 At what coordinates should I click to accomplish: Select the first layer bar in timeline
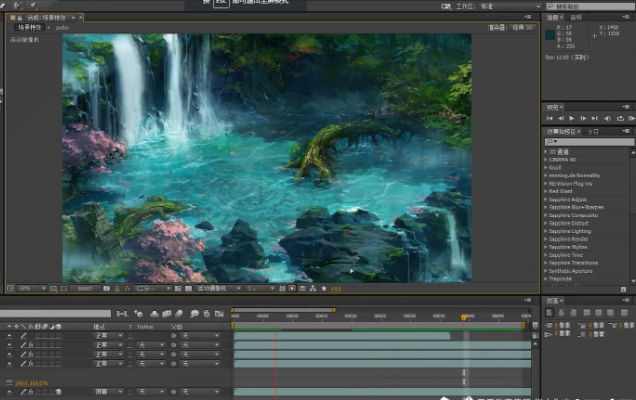[x=340, y=336]
